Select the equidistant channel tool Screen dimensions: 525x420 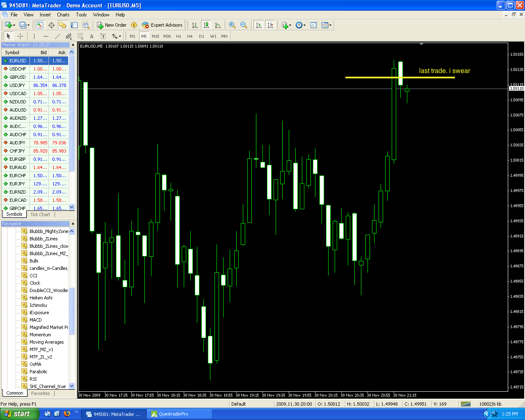69,36
